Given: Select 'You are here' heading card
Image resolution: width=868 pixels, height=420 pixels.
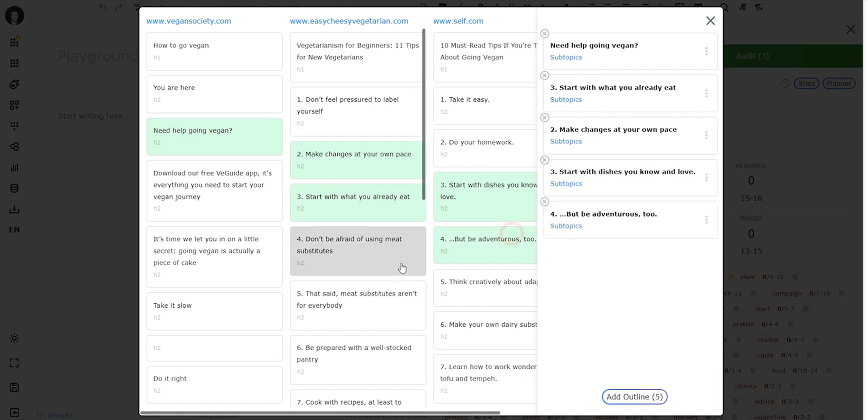Looking at the screenshot, I should point(214,94).
